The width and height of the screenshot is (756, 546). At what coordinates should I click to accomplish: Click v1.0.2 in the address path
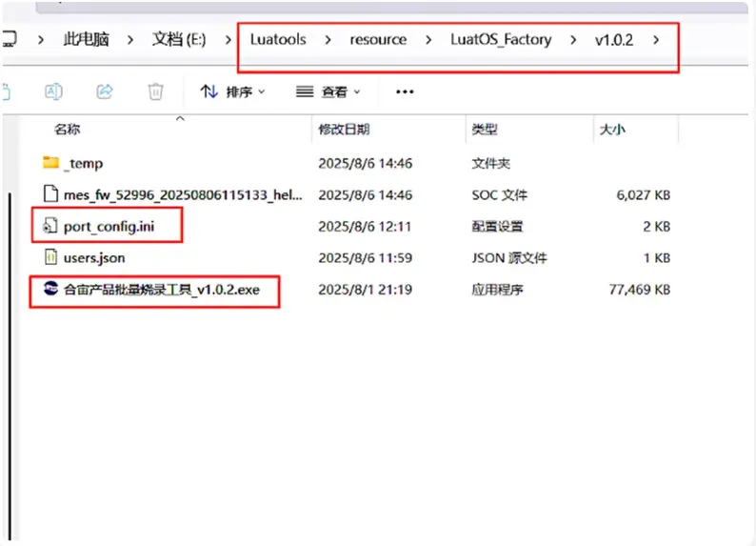coord(614,40)
